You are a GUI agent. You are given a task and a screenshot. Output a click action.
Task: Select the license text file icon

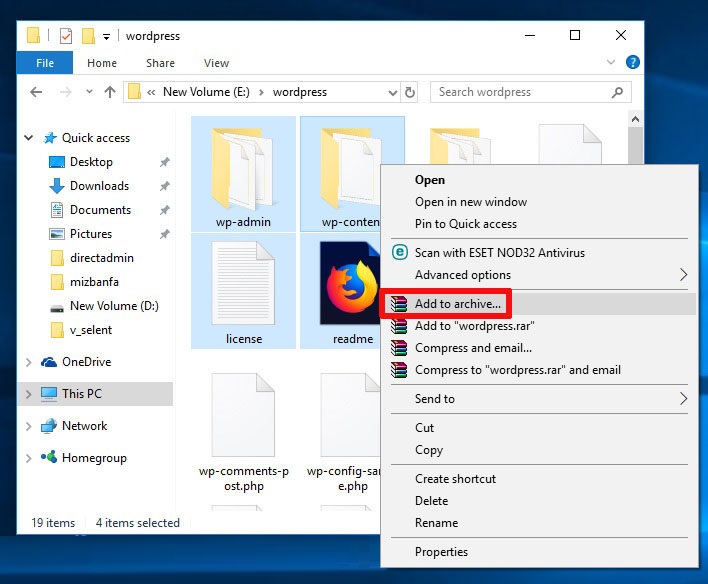coord(243,282)
